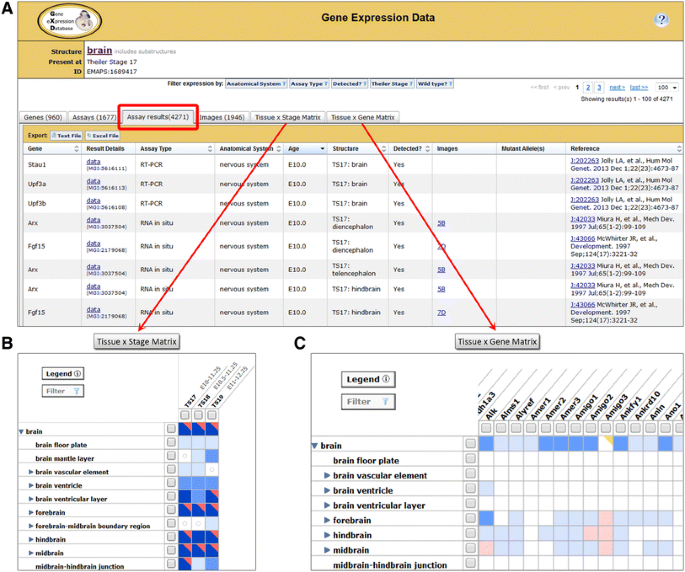Collapse the brain tree node in stage matrix

coord(22,431)
